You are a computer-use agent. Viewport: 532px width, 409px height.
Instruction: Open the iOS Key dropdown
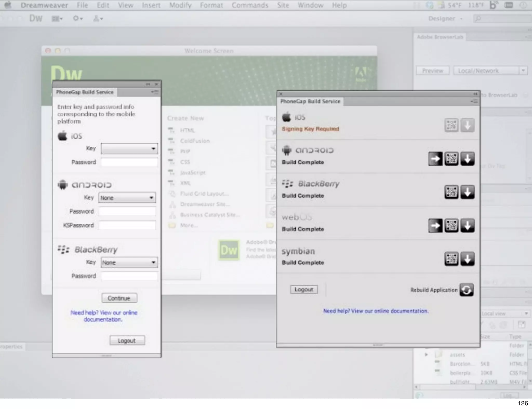pyautogui.click(x=129, y=149)
